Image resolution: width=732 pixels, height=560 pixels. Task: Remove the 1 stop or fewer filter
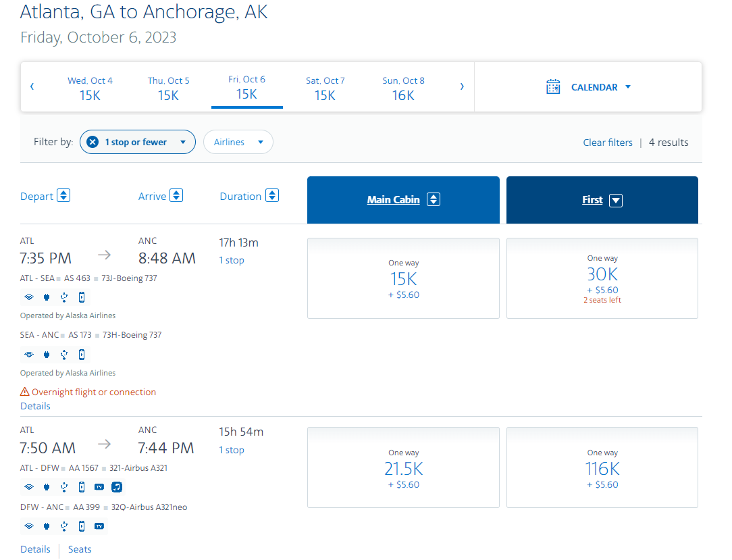coord(91,142)
